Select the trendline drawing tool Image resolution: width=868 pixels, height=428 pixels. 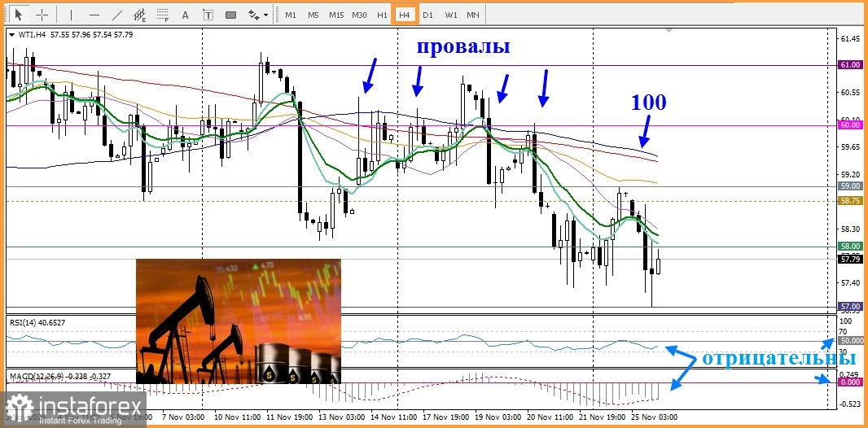click(x=117, y=15)
